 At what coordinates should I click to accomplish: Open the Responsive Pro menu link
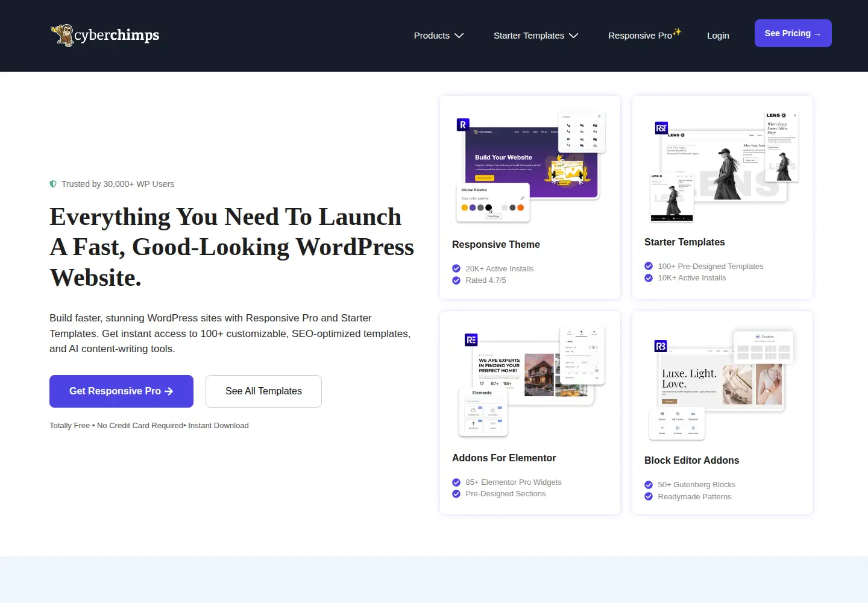640,36
